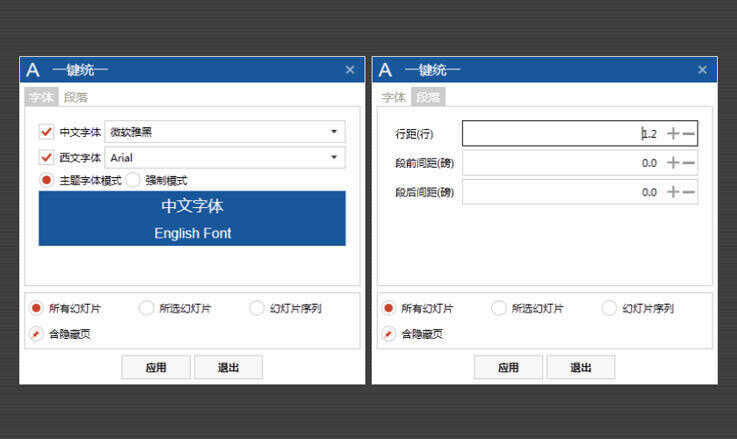Choose 幻灯片序列 in right dialog
Image resolution: width=737 pixels, height=439 pixels.
pyautogui.click(x=609, y=308)
